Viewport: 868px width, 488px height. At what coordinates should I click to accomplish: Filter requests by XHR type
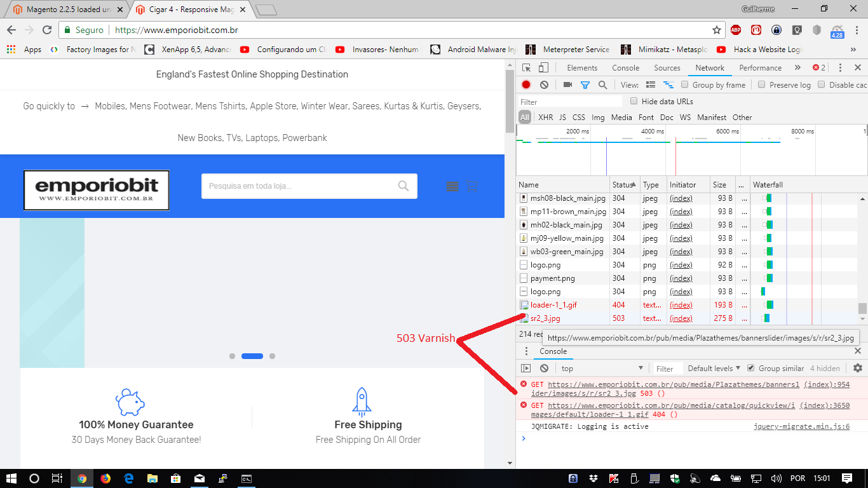[x=545, y=118]
